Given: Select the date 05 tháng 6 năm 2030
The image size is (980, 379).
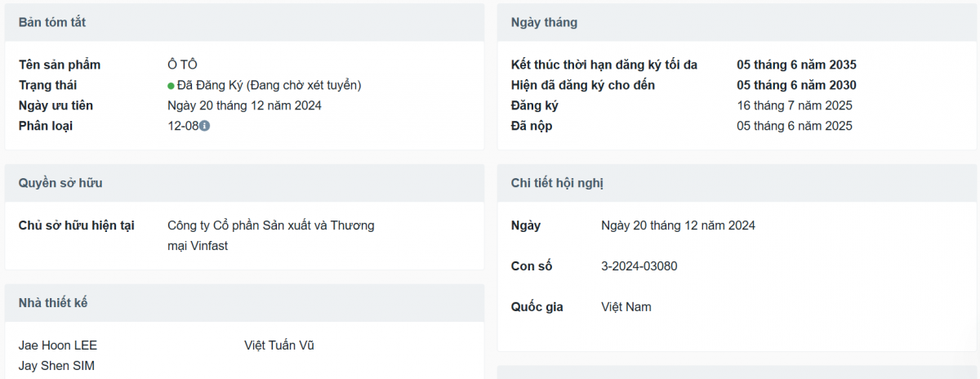Looking at the screenshot, I should pos(796,85).
